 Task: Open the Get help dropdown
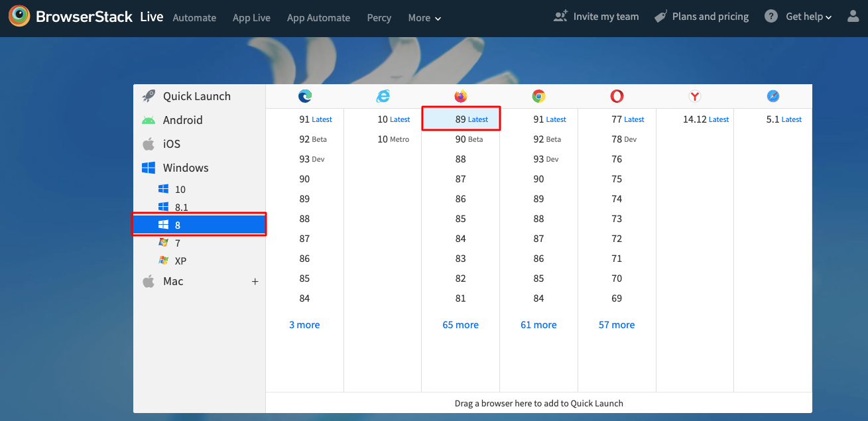tap(804, 16)
